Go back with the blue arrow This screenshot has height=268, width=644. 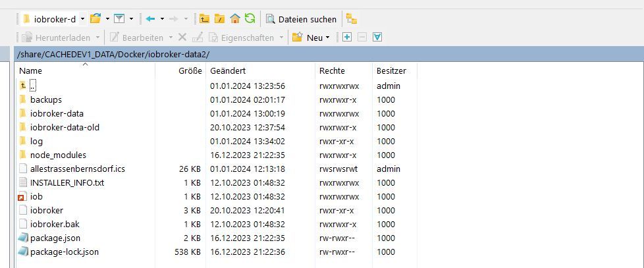(150, 19)
